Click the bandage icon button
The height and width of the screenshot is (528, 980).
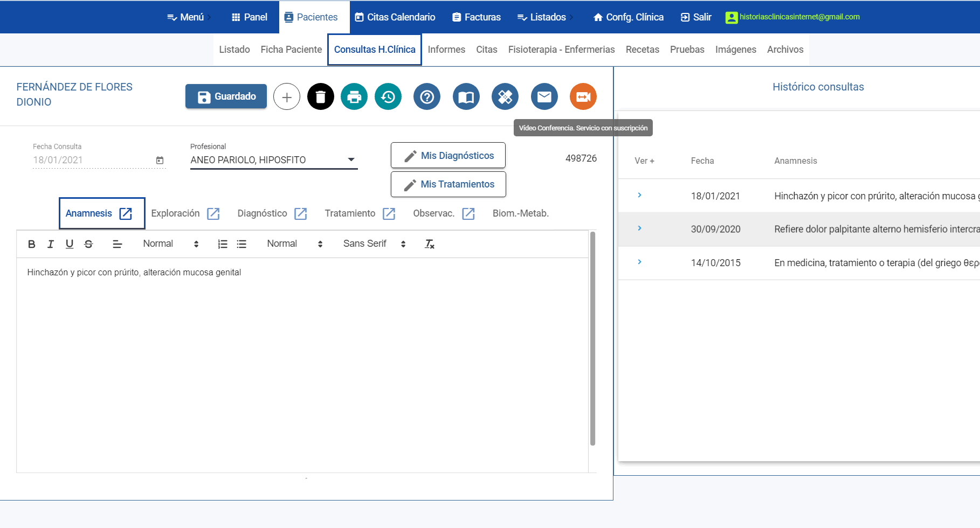coord(505,97)
